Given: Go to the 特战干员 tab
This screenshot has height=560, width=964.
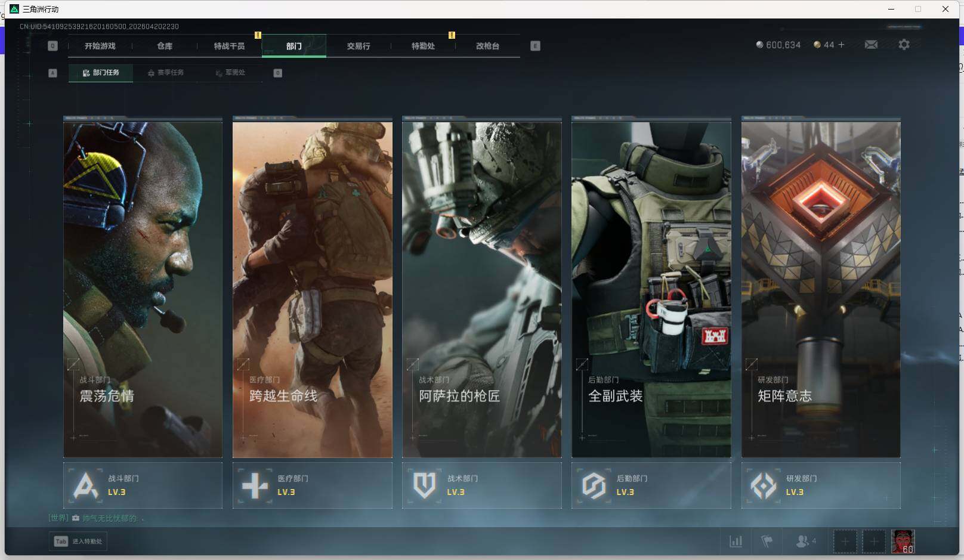Looking at the screenshot, I should (x=229, y=46).
